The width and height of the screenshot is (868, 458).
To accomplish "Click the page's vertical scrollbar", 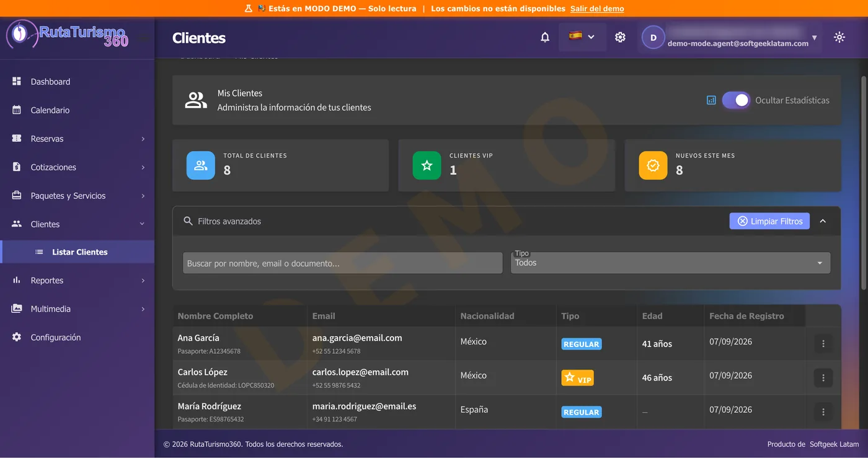I will [864, 183].
